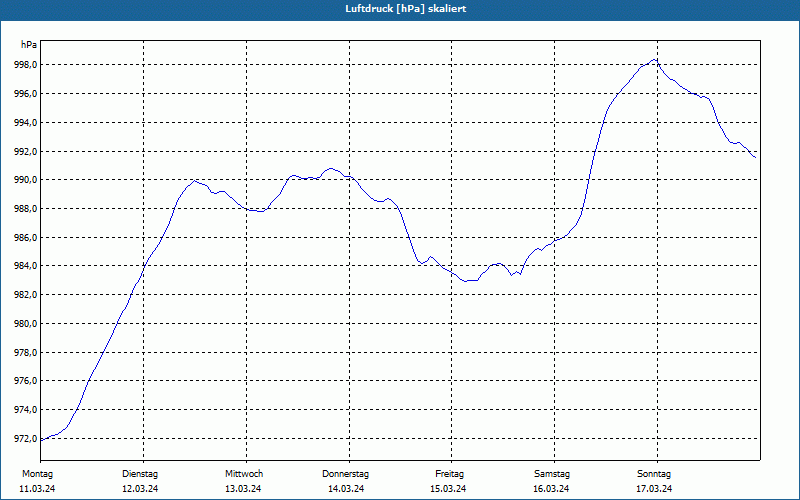Screen dimensions: 800x500
Task: Click the 'Montag' day label
Action: [37, 474]
